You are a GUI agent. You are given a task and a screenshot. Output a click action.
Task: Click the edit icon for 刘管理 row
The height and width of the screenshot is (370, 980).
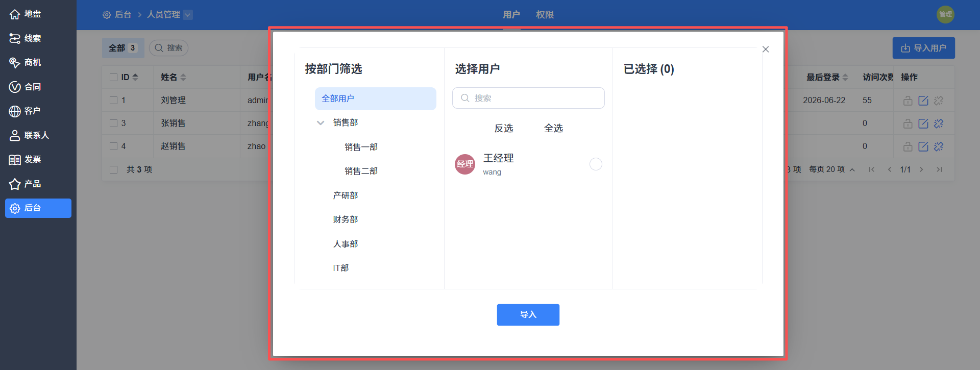[923, 101]
